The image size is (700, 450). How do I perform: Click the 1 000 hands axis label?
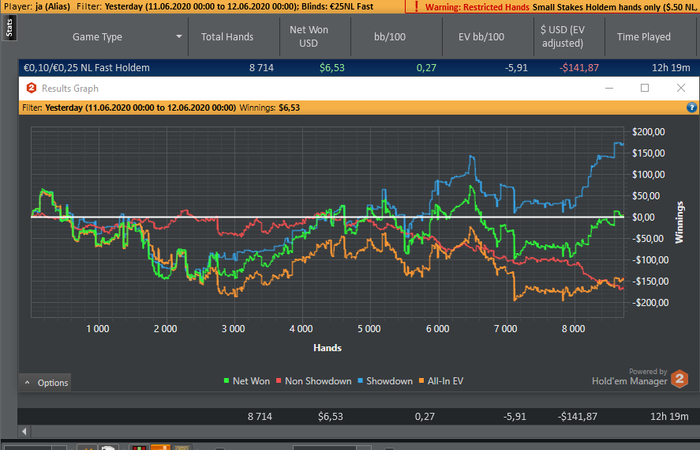coord(97,329)
